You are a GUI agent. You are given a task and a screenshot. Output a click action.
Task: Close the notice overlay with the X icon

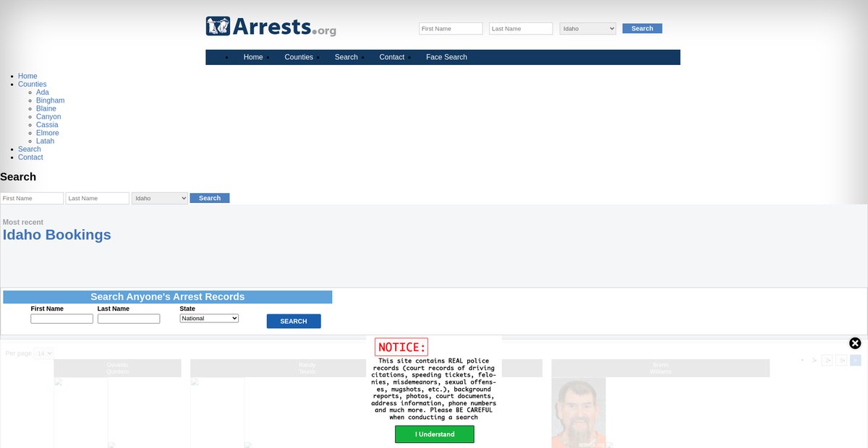coord(855,343)
